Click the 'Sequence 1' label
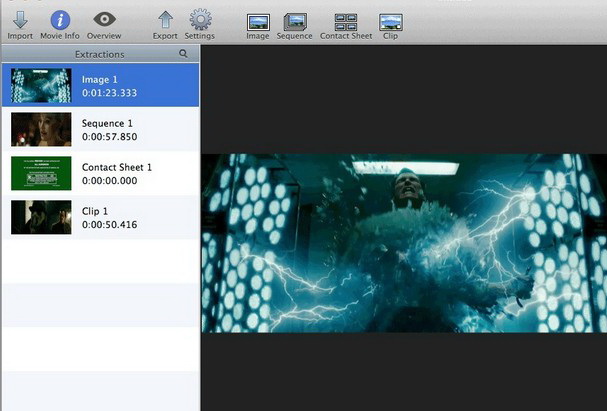Screen dimensions: 607x411 pyautogui.click(x=107, y=123)
